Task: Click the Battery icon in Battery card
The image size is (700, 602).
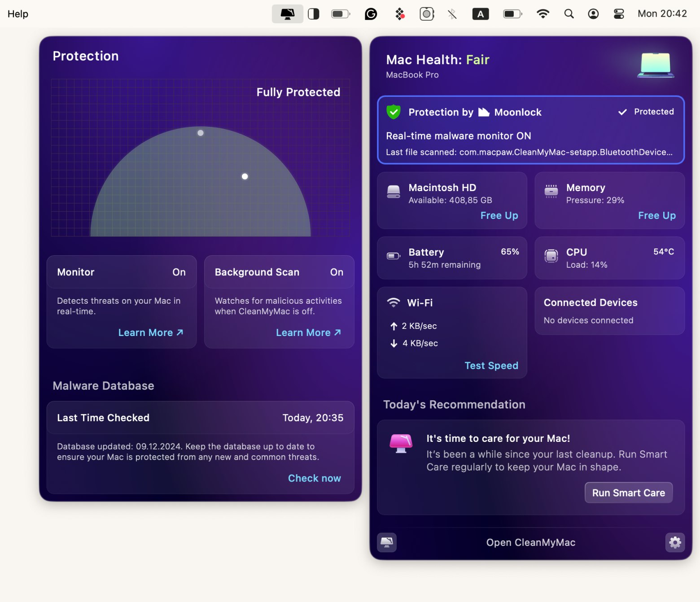Action: point(394,256)
